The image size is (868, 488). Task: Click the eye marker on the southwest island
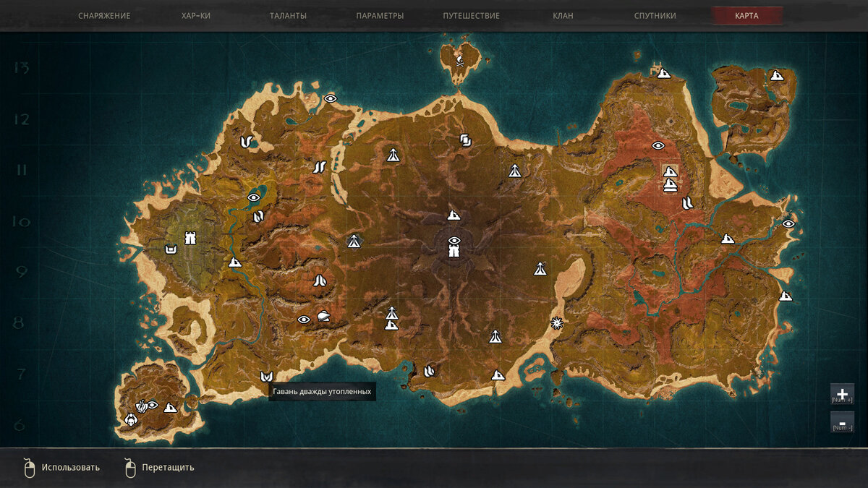[153, 405]
